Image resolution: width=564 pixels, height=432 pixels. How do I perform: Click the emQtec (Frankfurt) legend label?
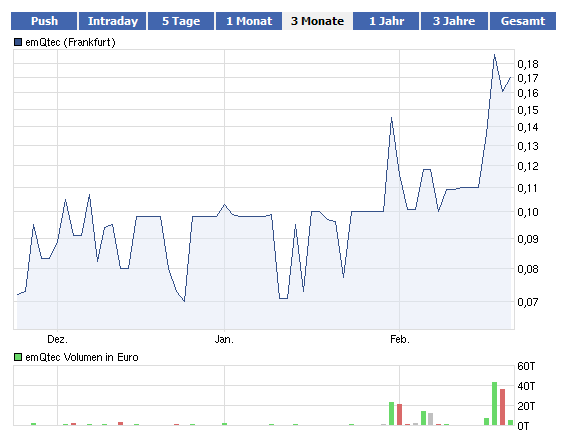point(70,42)
